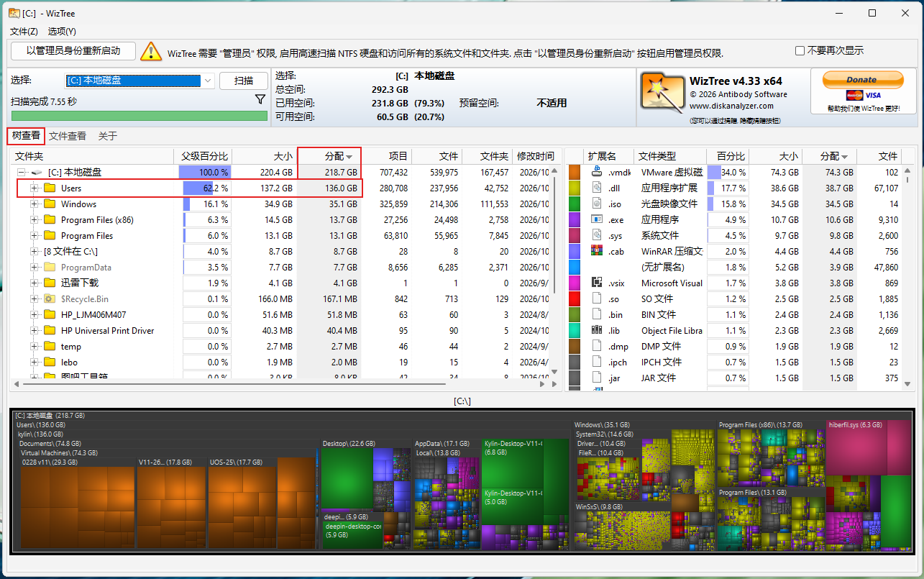Image resolution: width=924 pixels, height=579 pixels.
Task: Click the Users folder icon
Action: tap(50, 188)
